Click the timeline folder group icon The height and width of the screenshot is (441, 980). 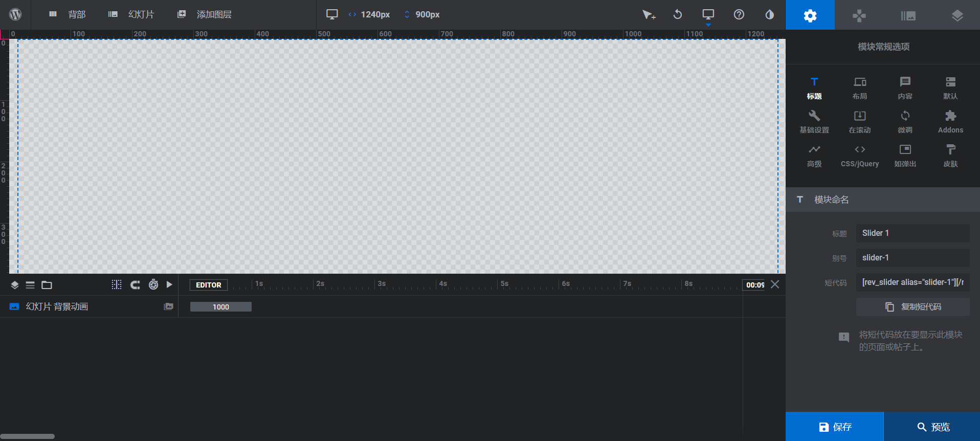(47, 285)
